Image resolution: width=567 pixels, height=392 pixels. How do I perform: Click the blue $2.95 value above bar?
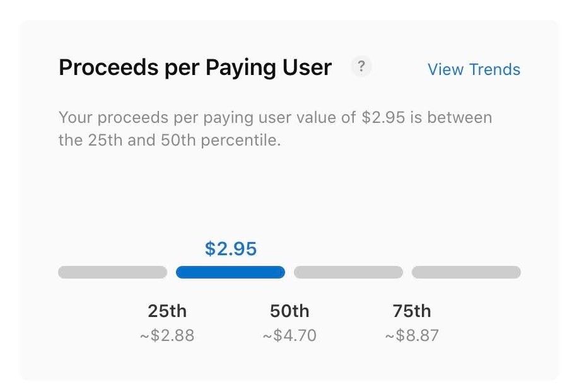(231, 248)
